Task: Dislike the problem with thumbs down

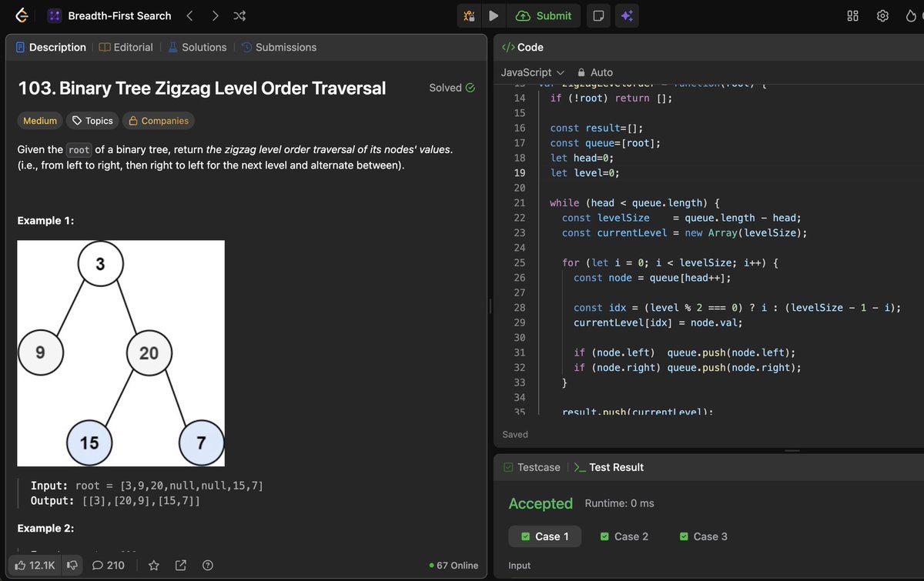Action: (x=72, y=565)
